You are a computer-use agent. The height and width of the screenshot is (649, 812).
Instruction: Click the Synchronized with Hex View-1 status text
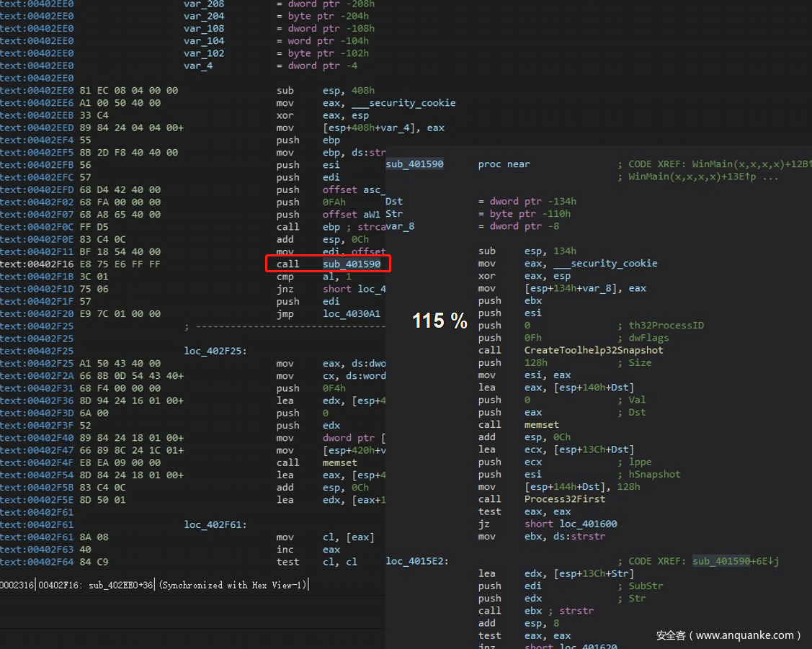(233, 585)
